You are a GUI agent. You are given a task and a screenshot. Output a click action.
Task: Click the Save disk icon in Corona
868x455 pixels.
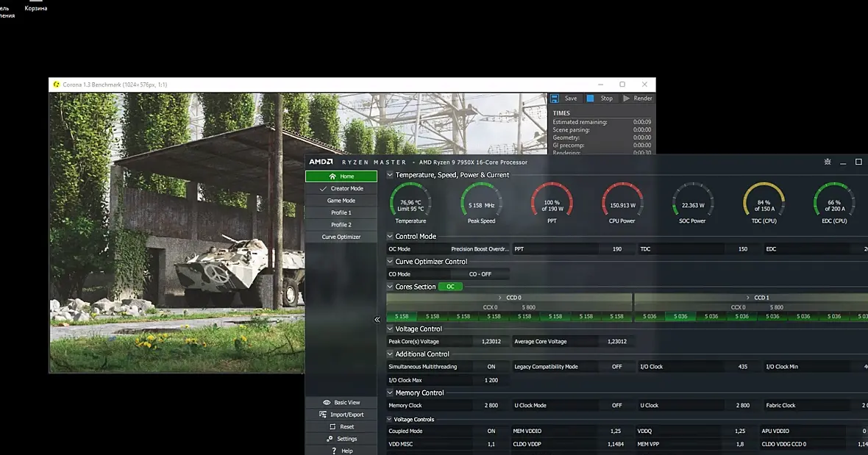(555, 98)
